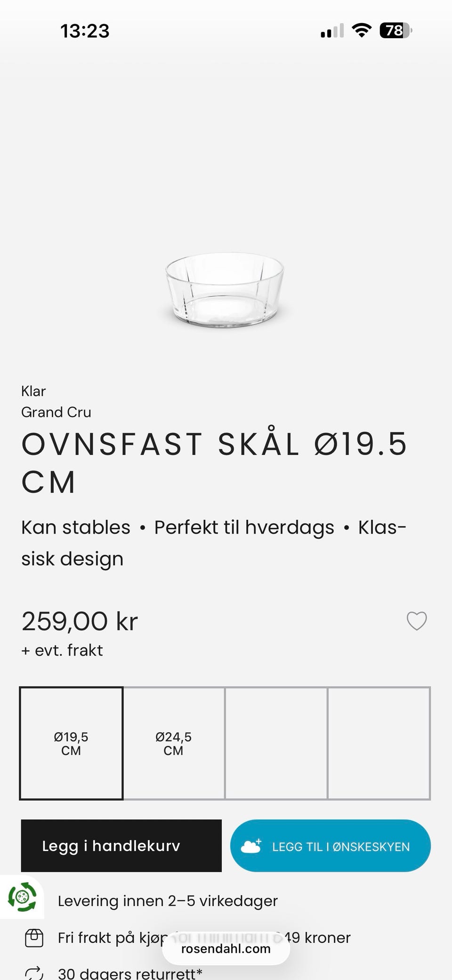Image resolution: width=452 pixels, height=980 pixels.
Task: Tap the return policy arrows icon
Action: [x=34, y=972]
